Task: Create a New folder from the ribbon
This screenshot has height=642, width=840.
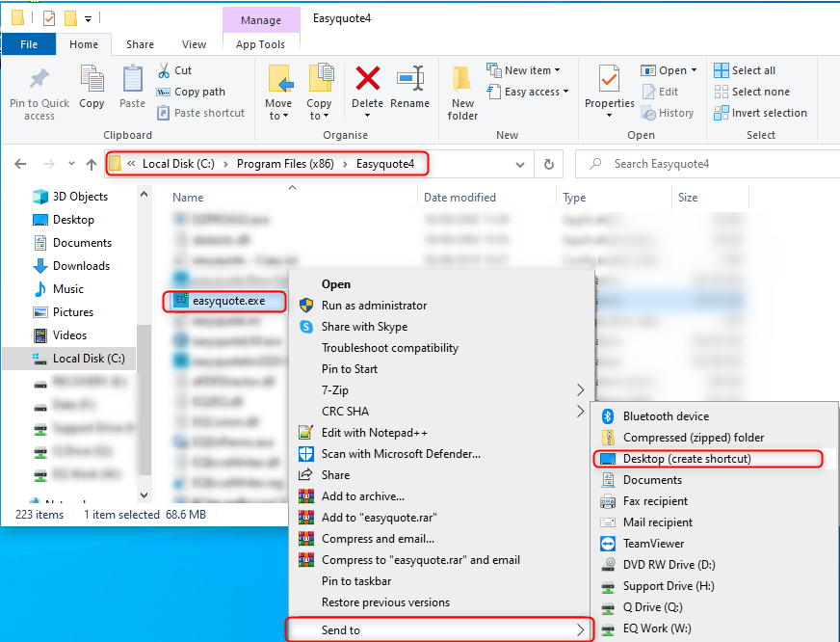Action: [462, 93]
